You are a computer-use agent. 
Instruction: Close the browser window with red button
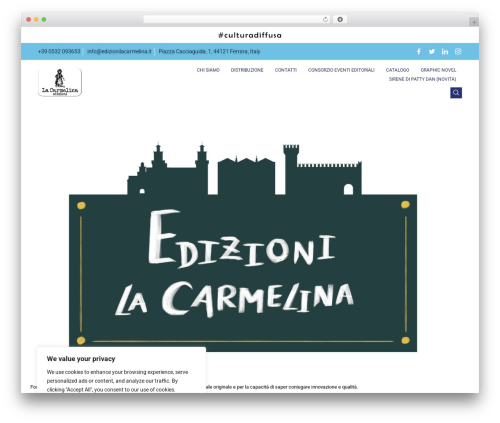(29, 19)
